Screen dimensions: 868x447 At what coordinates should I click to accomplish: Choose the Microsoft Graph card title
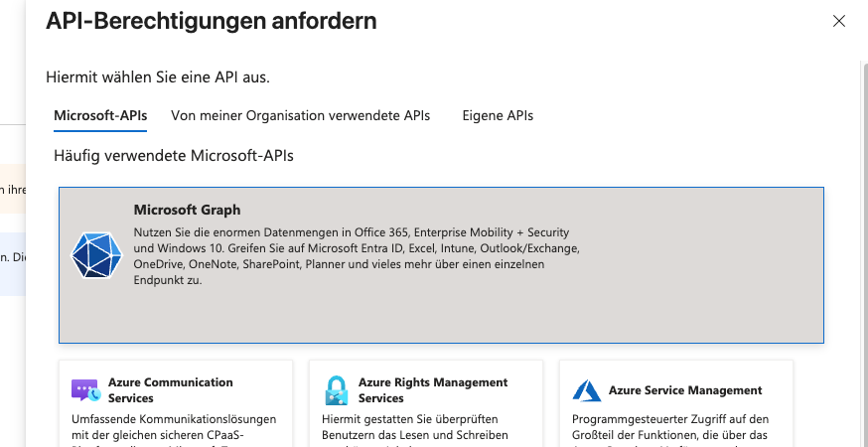187,210
